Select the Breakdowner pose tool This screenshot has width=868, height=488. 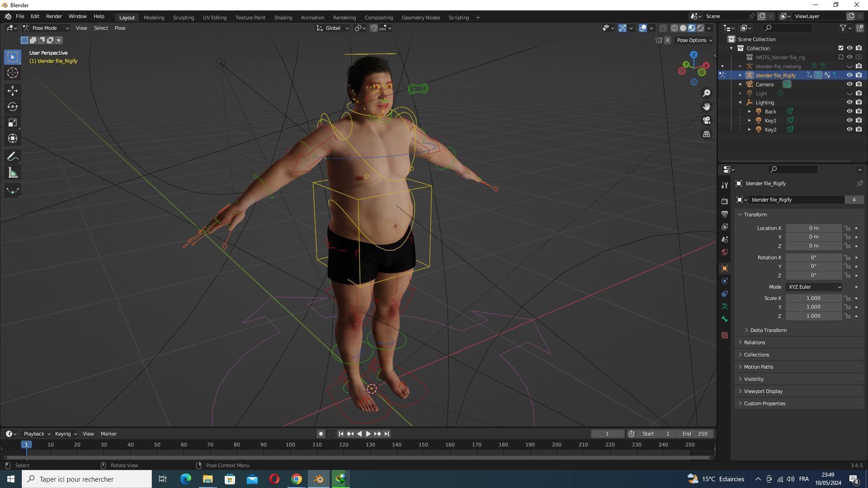tap(13, 191)
